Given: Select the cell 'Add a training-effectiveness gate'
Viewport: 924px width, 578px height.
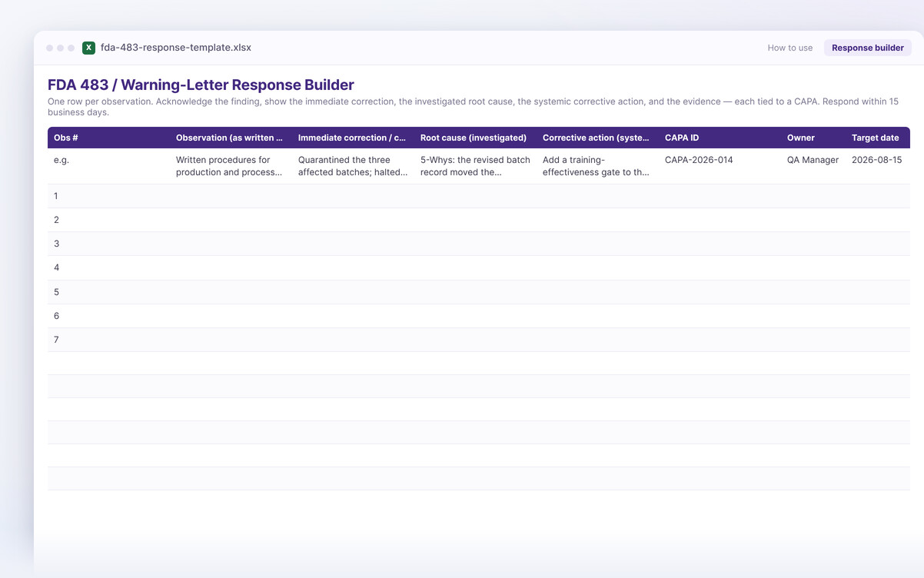Looking at the screenshot, I should tap(597, 166).
